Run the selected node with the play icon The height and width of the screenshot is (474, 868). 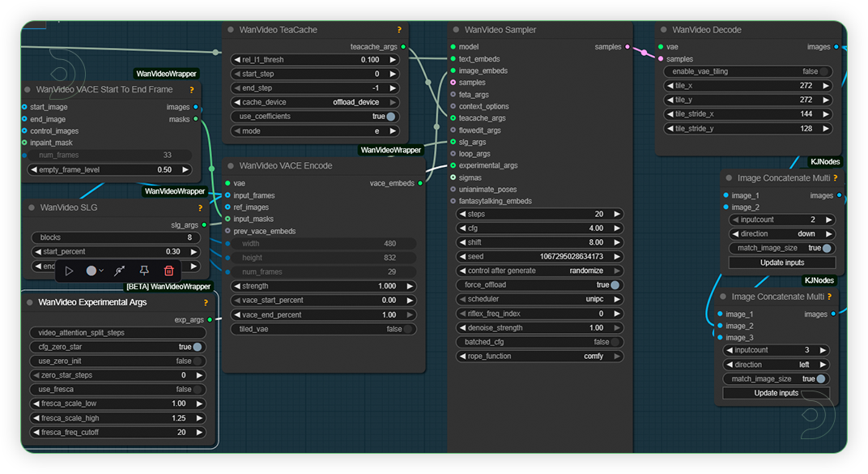(69, 271)
